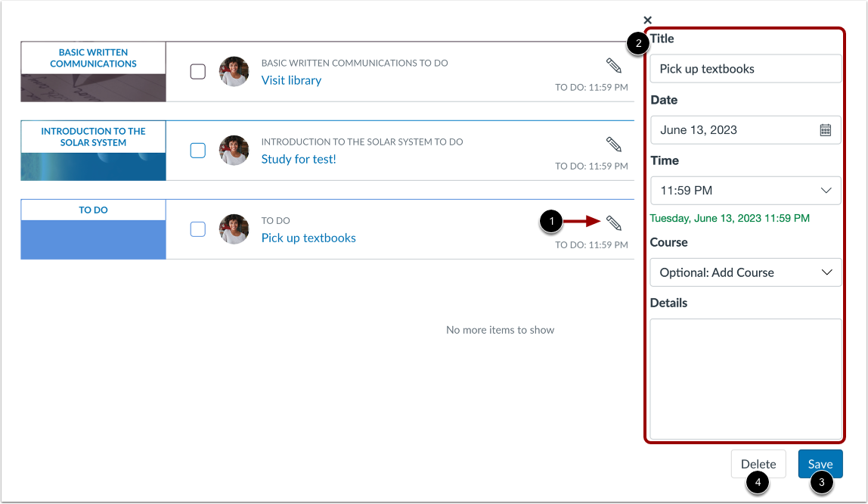
Task: Open the calendar date picker
Action: coord(826,129)
